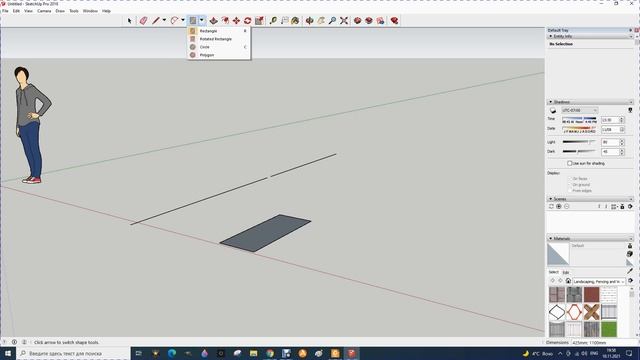Open the Camera menu
Image resolution: width=640 pixels, height=360 pixels.
[x=44, y=11]
